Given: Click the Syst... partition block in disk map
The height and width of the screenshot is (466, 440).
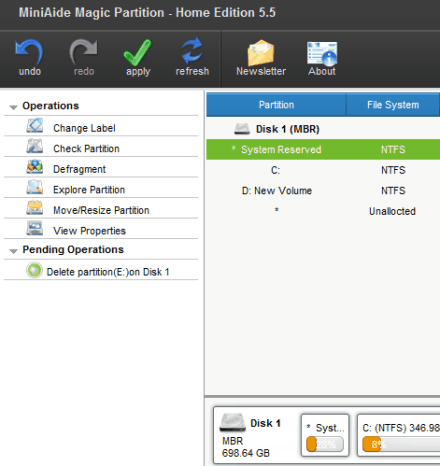Looking at the screenshot, I should tap(325, 435).
